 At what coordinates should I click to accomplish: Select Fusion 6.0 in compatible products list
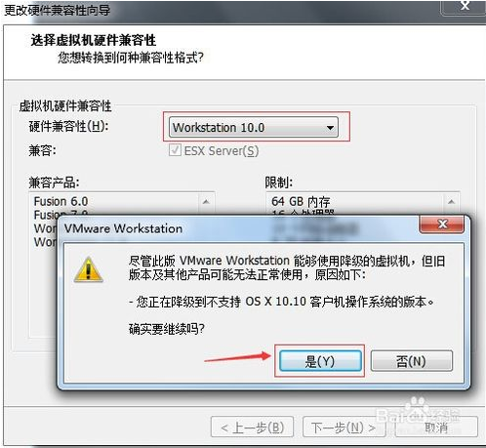(61, 201)
